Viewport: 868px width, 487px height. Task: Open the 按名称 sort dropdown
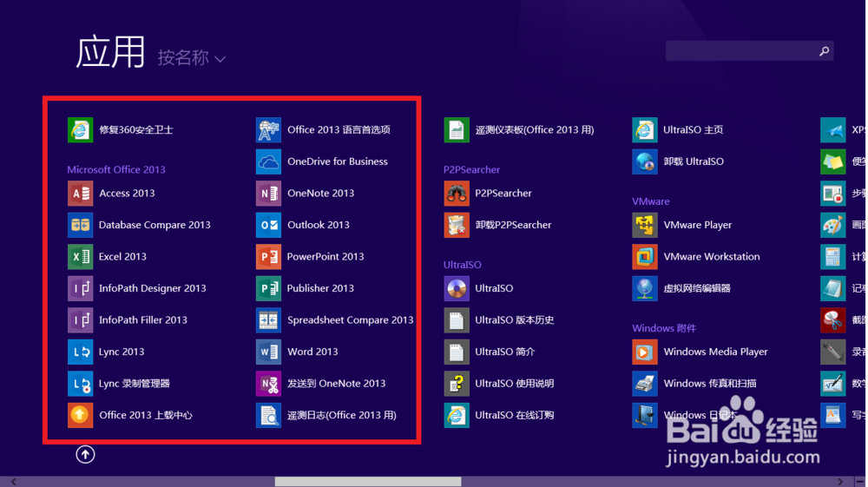point(192,57)
